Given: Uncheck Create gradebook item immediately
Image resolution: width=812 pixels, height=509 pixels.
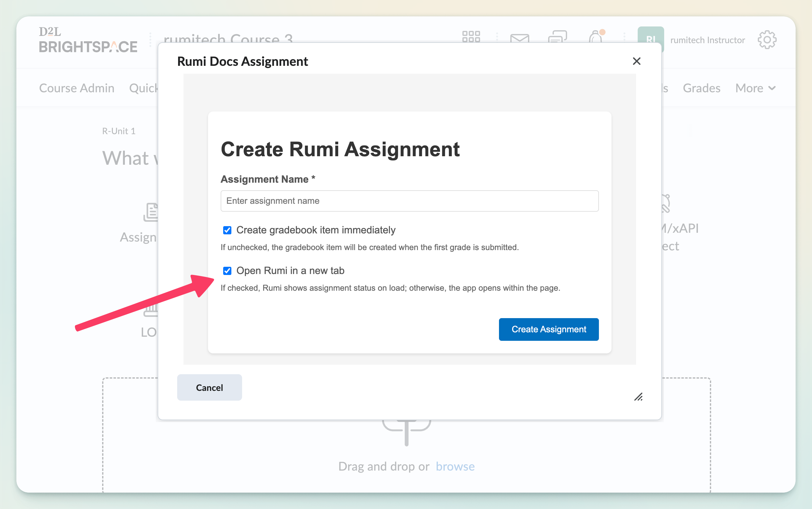Looking at the screenshot, I should coord(227,230).
